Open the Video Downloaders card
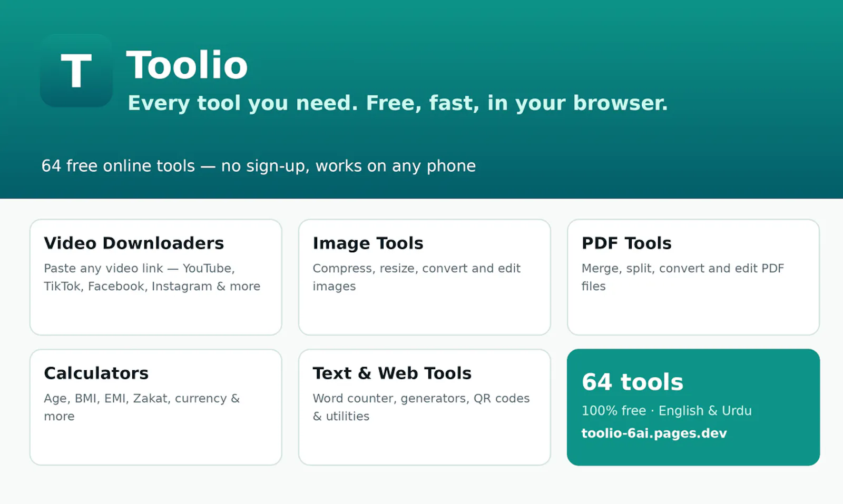Screen dimensions: 843x504 click(x=156, y=277)
